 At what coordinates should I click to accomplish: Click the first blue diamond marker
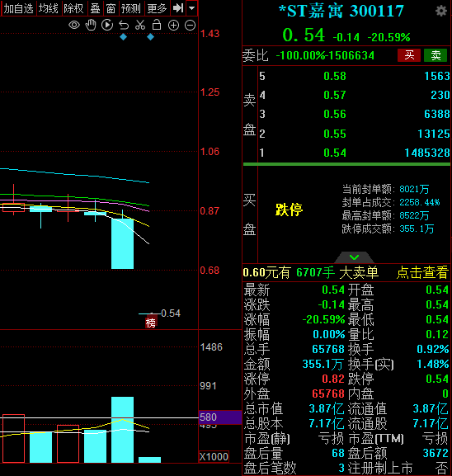tap(123, 37)
